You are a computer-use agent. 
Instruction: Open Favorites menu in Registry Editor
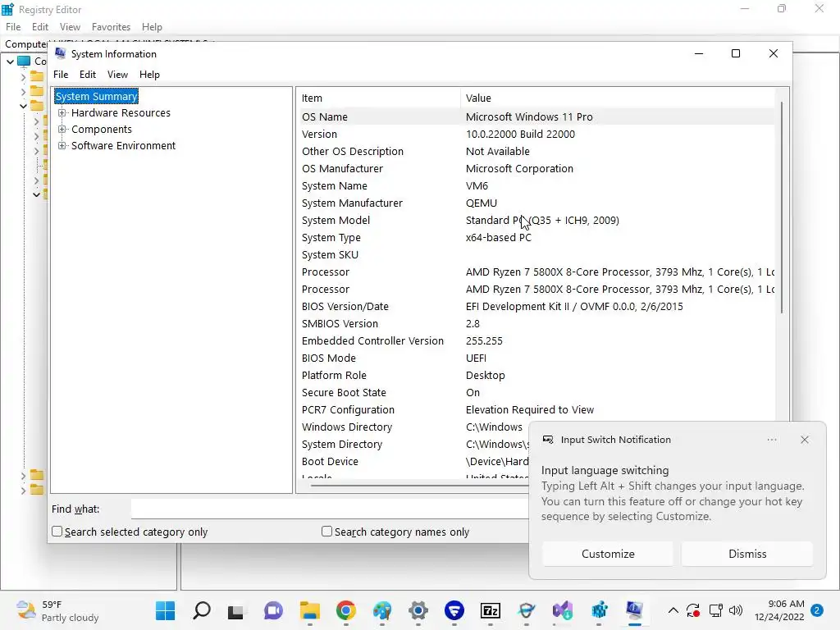111,27
